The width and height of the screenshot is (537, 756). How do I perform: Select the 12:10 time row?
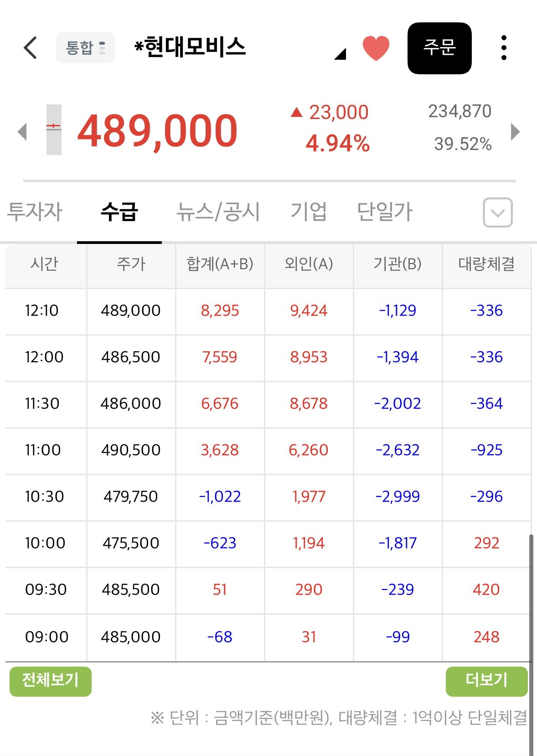tap(268, 311)
